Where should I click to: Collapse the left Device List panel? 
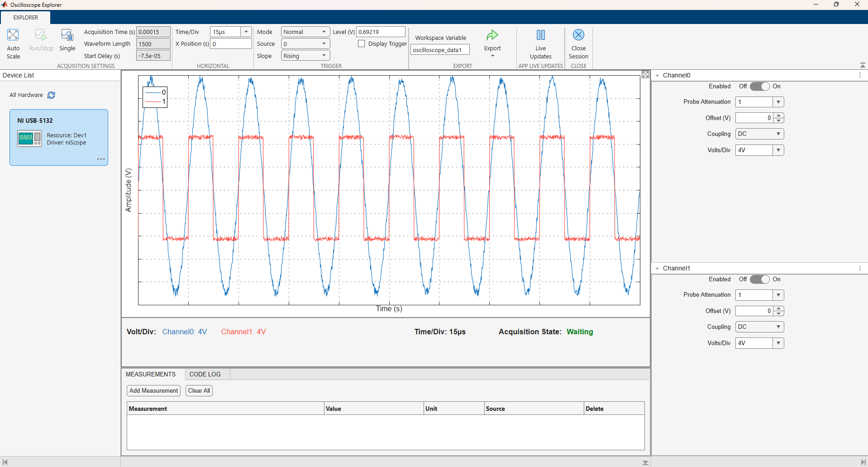5,462
